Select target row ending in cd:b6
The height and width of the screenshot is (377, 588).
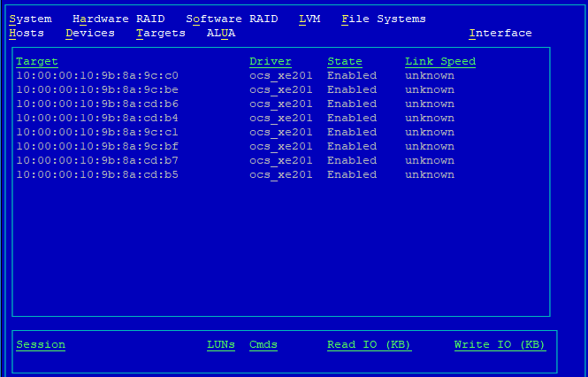pyautogui.click(x=97, y=104)
